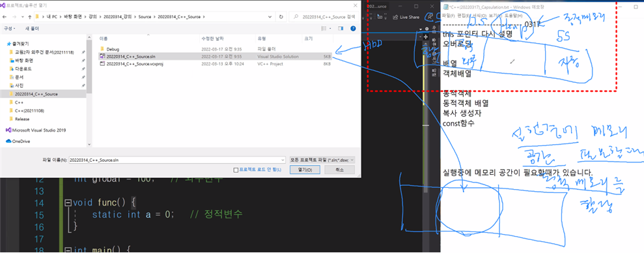This screenshot has width=644, height=253.
Task: Select the 20220314_C++_Source.sln file row
Action: click(x=216, y=56)
